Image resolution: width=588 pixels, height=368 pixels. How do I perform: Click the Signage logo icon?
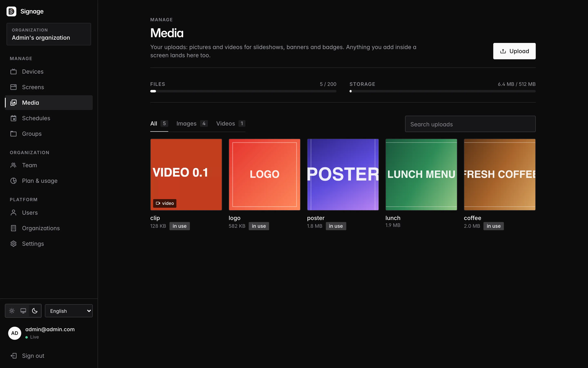coord(11,11)
